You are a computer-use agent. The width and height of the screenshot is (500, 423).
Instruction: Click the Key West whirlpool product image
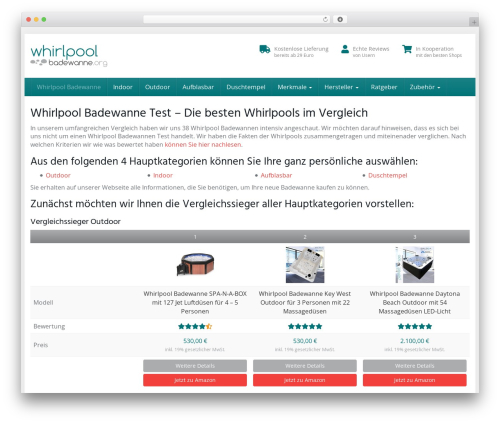pyautogui.click(x=305, y=265)
